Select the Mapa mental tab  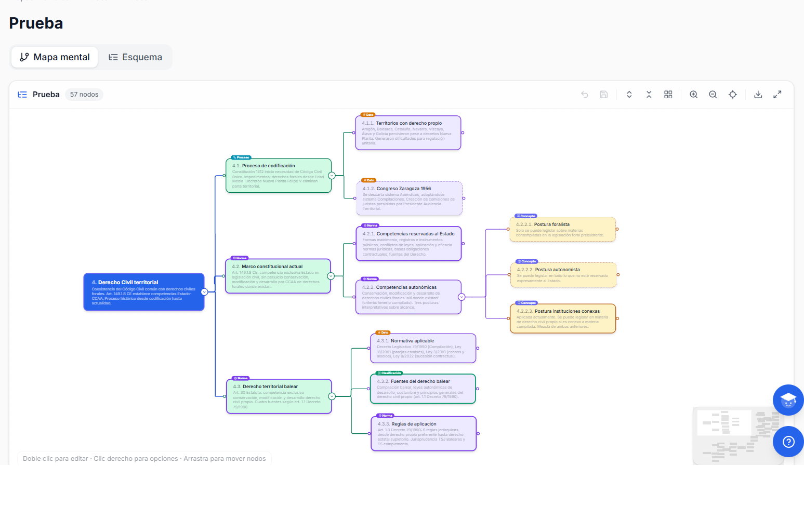(x=54, y=57)
